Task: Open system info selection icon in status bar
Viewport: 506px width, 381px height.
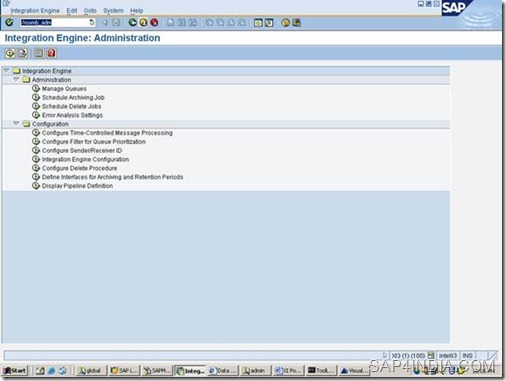Action: pyautogui.click(x=431, y=355)
